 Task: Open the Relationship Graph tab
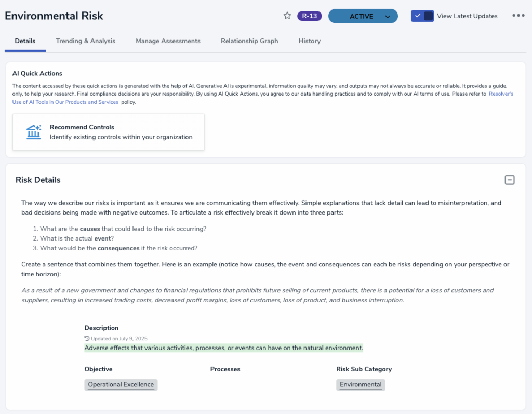point(249,41)
